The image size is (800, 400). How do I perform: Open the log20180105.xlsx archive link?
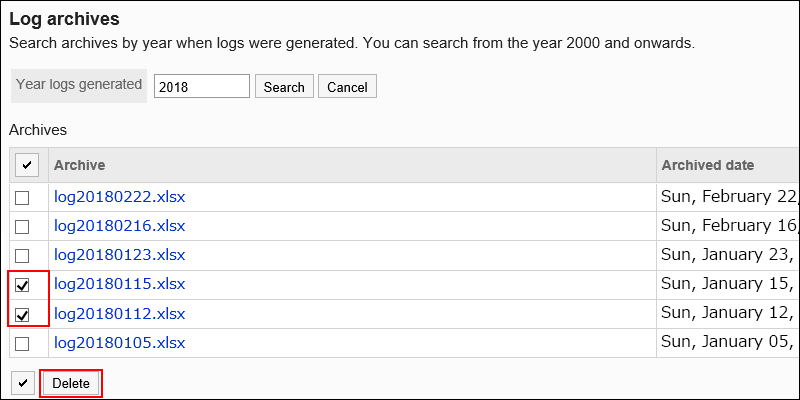119,343
